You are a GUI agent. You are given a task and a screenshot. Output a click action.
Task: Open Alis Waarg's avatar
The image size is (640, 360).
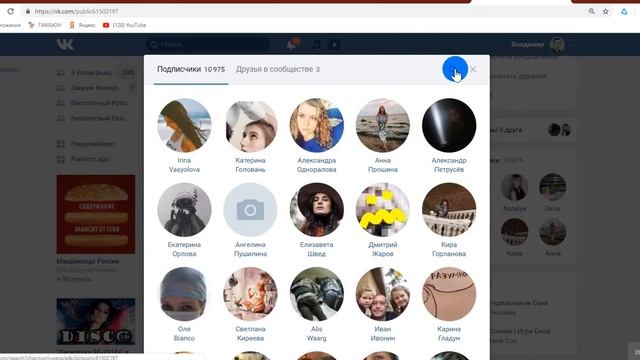coord(316,294)
